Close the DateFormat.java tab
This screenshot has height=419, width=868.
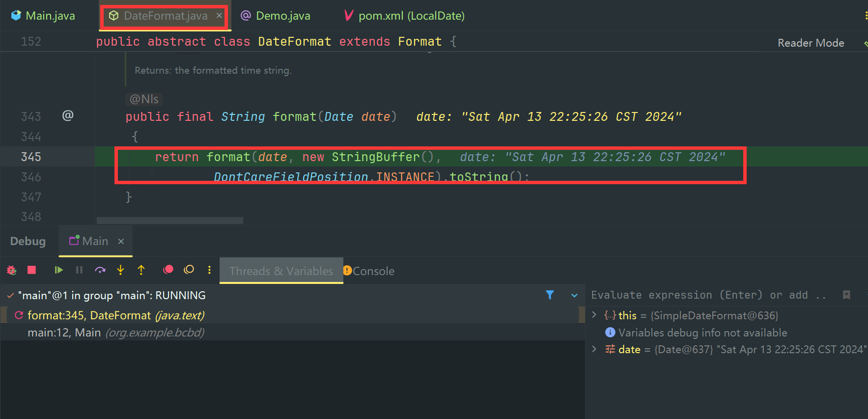(219, 16)
